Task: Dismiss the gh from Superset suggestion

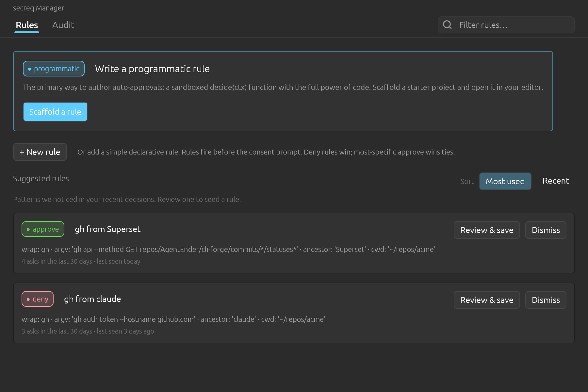Action: pos(546,230)
